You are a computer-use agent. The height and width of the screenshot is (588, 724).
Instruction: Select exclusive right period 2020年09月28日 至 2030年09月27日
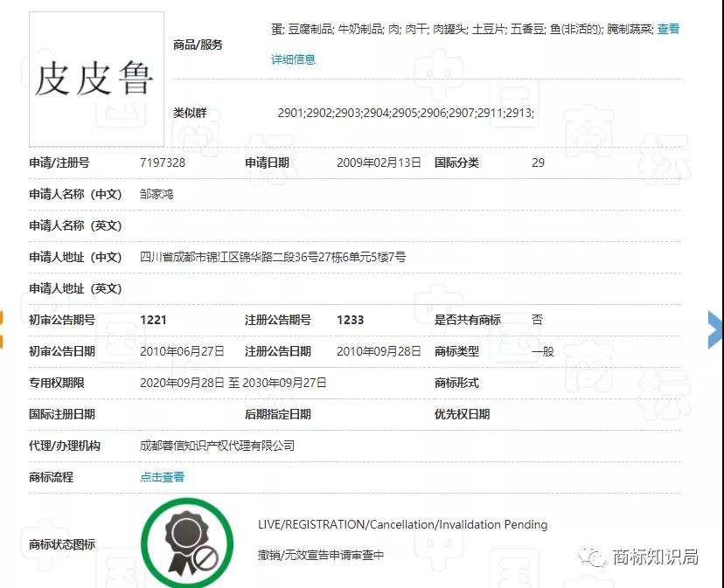coord(233,383)
